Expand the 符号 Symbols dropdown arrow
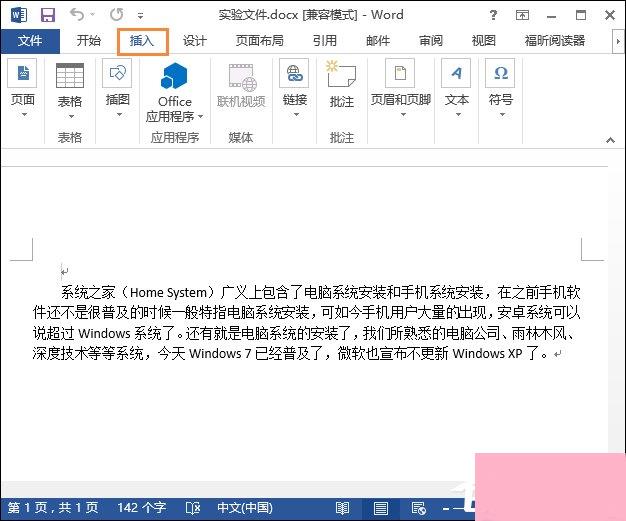 click(502, 115)
